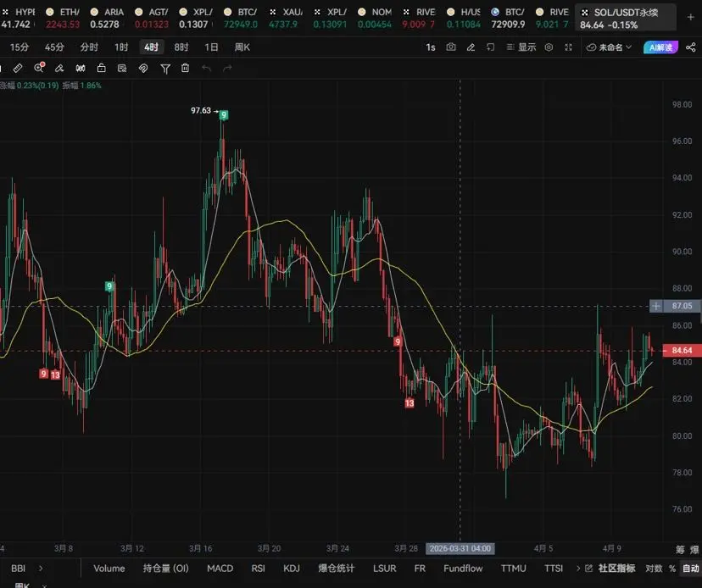The width and height of the screenshot is (702, 588).
Task: Select the ruler measure tool
Action: pos(18,68)
